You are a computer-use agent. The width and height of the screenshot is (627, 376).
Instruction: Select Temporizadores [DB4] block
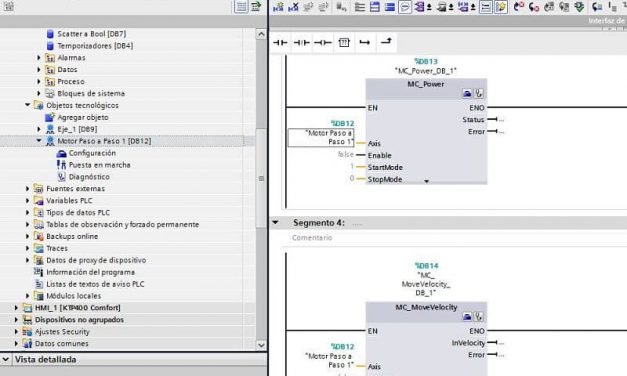(95, 46)
